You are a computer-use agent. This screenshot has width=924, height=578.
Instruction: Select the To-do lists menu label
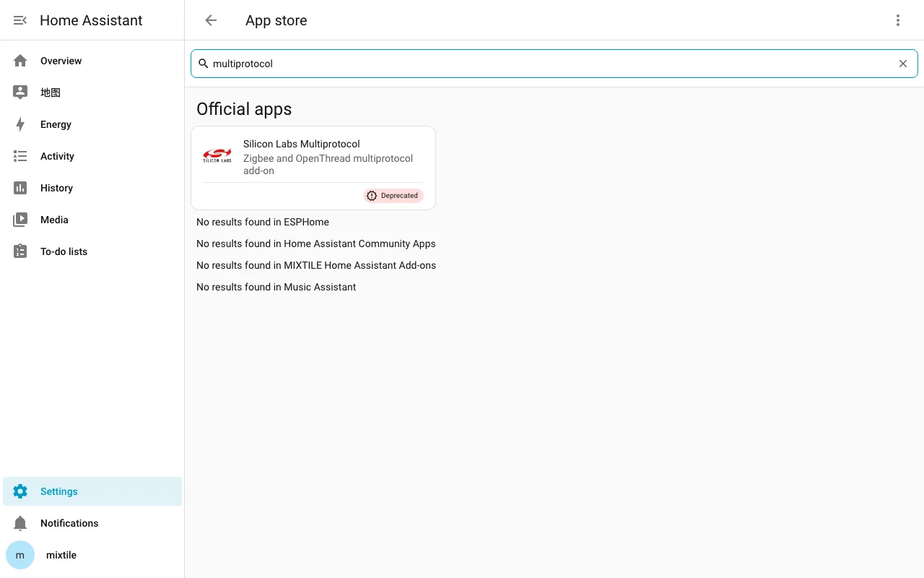(64, 251)
